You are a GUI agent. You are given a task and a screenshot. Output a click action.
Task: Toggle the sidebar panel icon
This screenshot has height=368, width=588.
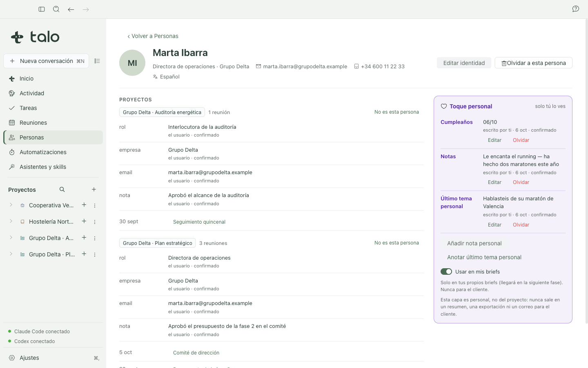[42, 9]
